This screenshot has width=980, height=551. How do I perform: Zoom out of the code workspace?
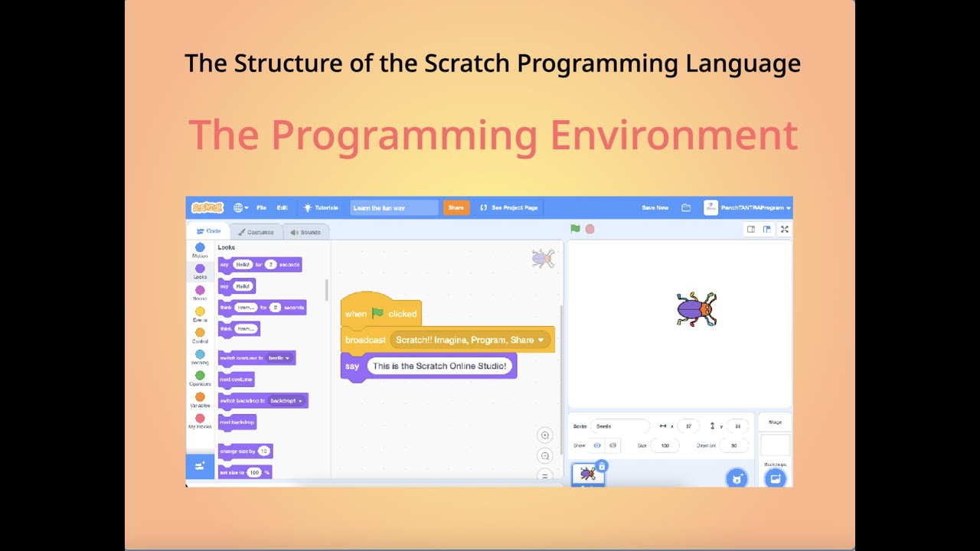tap(545, 456)
